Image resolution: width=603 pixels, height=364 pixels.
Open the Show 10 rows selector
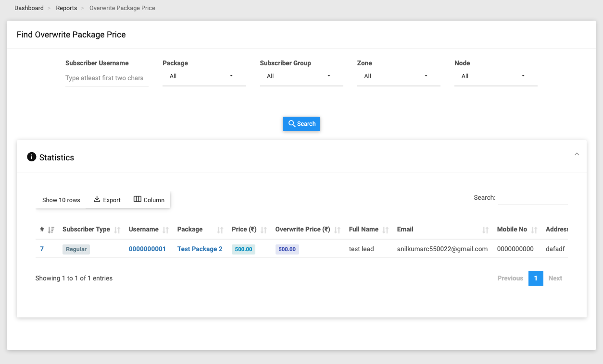pos(61,200)
